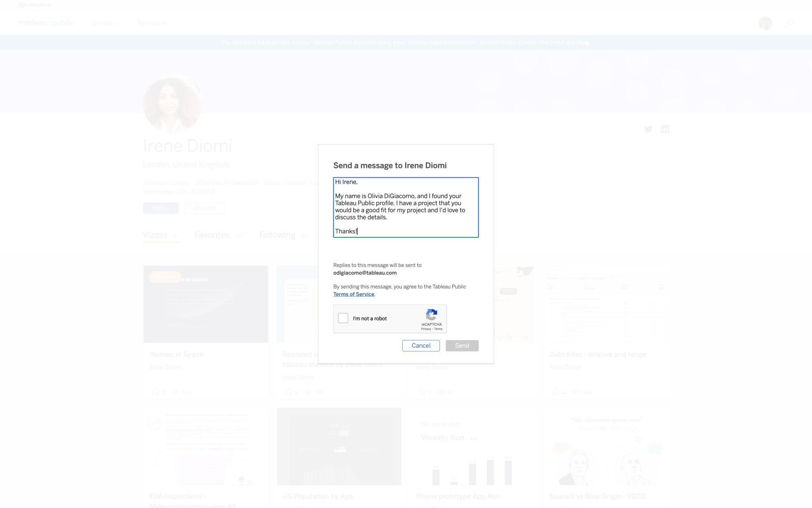The width and height of the screenshot is (812, 508).
Task: Click author Irene Diomi under Women in Space
Action: [164, 367]
